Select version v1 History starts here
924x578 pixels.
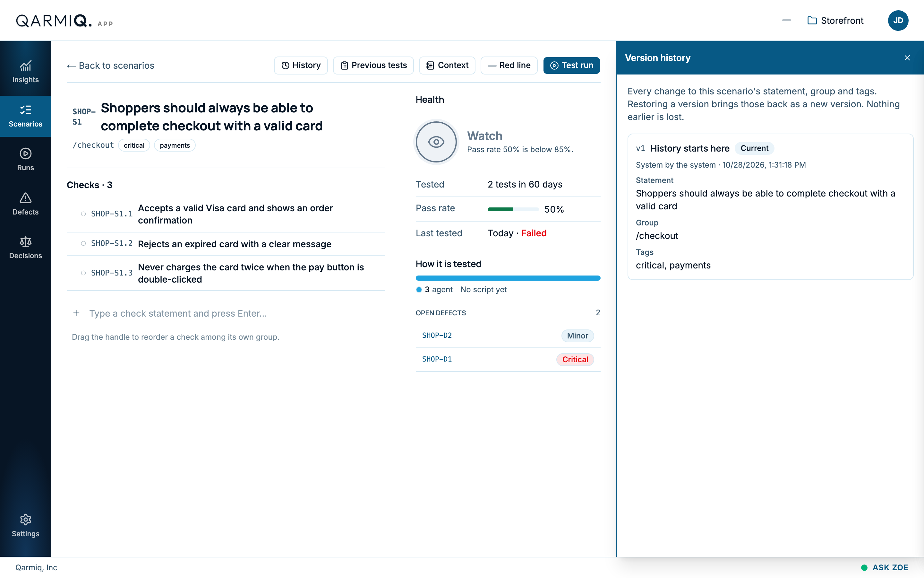pyautogui.click(x=771, y=206)
